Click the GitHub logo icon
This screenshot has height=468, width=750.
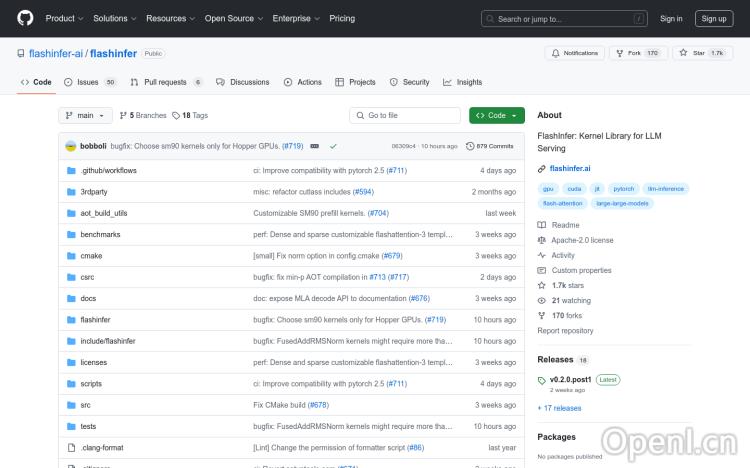(x=25, y=18)
